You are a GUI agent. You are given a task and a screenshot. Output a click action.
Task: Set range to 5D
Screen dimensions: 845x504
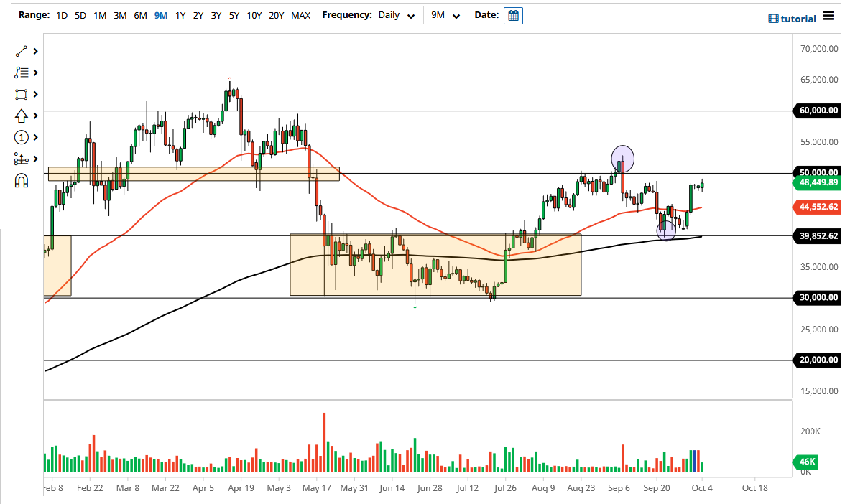click(x=80, y=16)
